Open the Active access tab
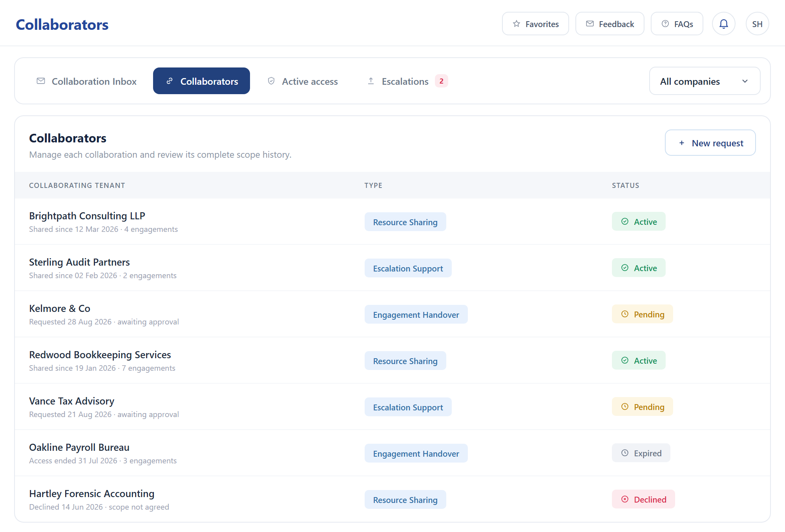The width and height of the screenshot is (785, 532). [x=302, y=81]
